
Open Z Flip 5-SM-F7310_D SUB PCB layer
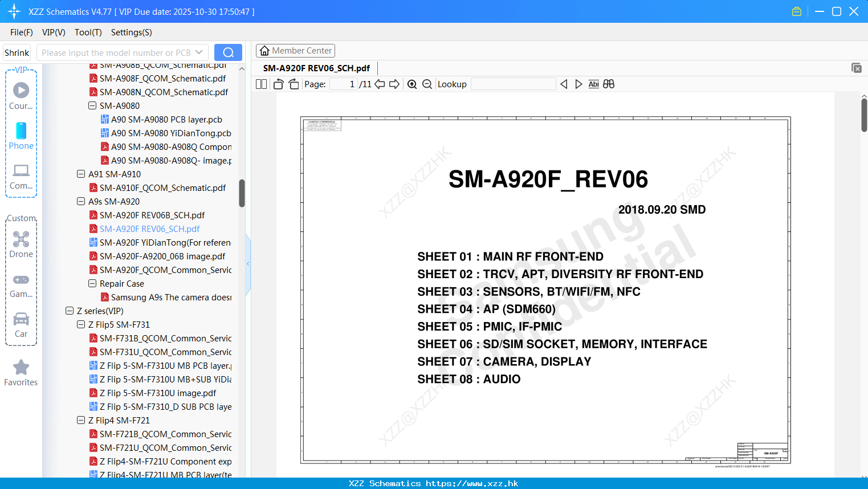(x=165, y=406)
